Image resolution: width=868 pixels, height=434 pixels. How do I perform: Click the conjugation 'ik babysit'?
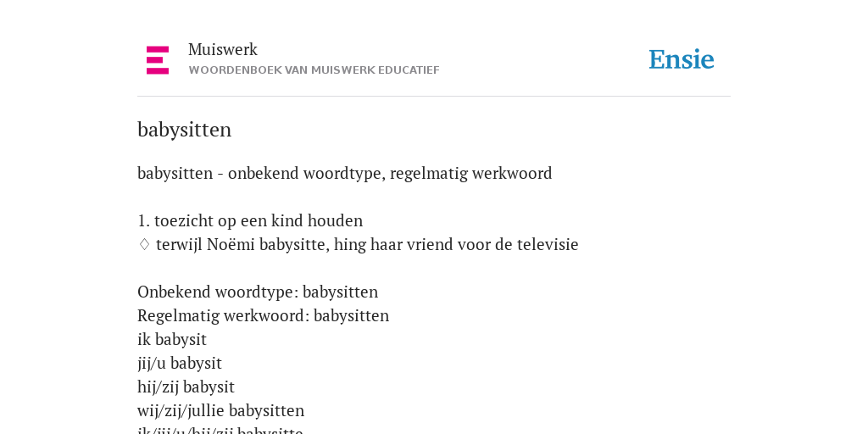point(171,339)
